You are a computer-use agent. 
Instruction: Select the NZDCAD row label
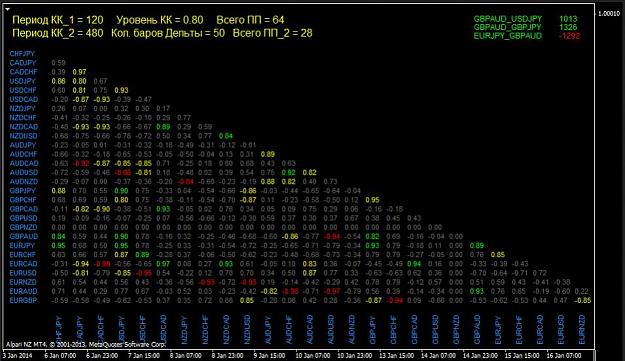pyautogui.click(x=24, y=127)
